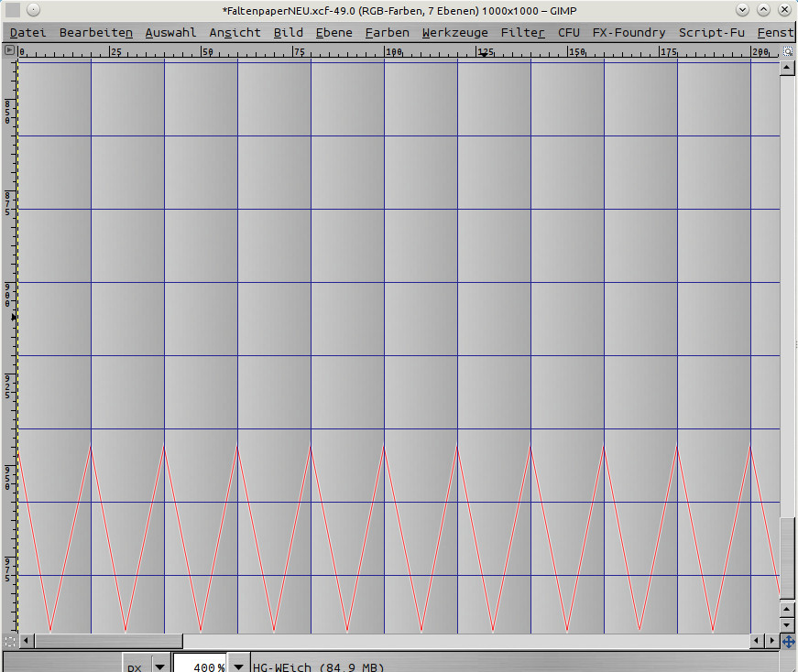Open the px unit dropdown in status bar
798x672 pixels.
click(159, 667)
